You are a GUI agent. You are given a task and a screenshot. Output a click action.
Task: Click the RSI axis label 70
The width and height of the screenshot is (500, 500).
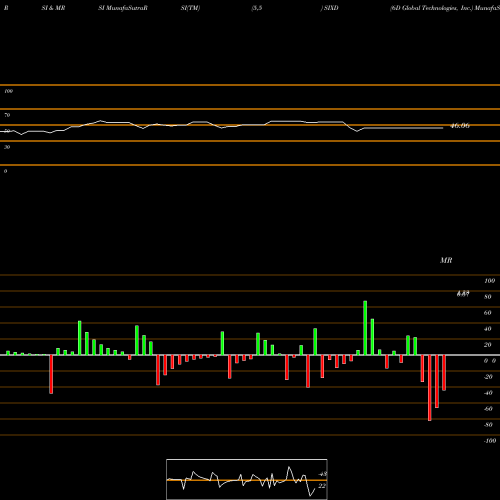point(7,115)
